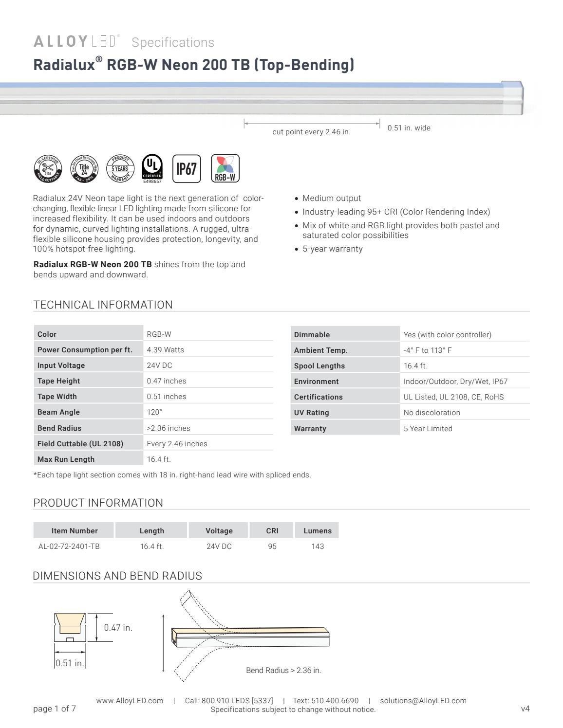Select Indoor/Outdoor, Dry/Wet, IP67 value
The width and height of the screenshot is (563, 728).
[x=455, y=382]
